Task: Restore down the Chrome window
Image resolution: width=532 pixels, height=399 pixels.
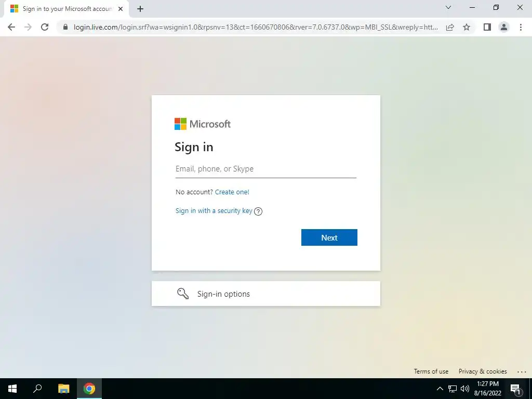Action: 496,7
